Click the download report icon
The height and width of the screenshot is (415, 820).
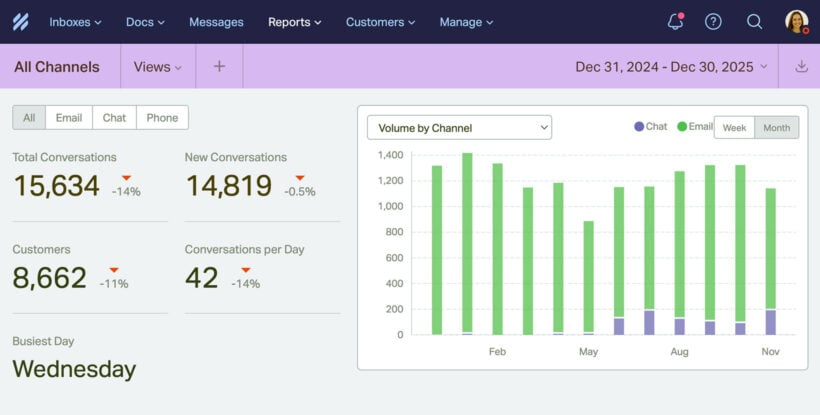coord(800,67)
